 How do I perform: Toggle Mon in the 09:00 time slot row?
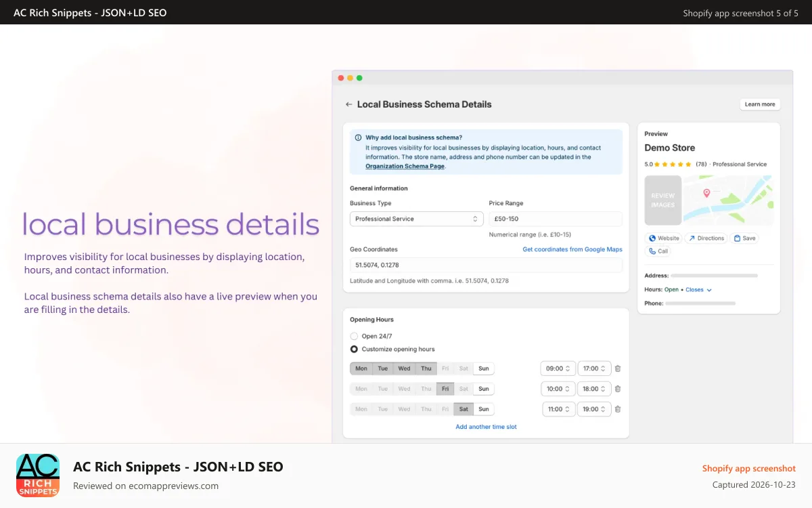tap(361, 368)
